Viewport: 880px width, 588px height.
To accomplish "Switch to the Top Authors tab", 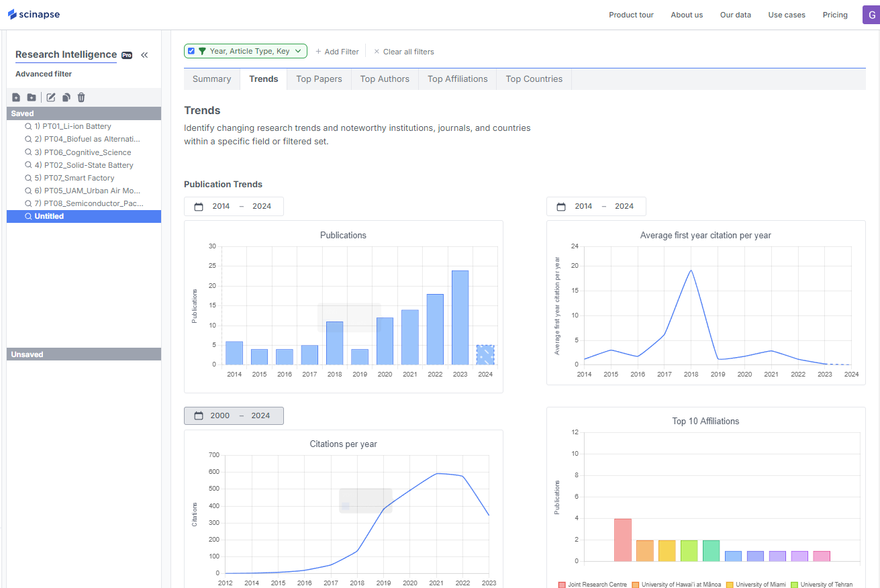I will point(385,79).
